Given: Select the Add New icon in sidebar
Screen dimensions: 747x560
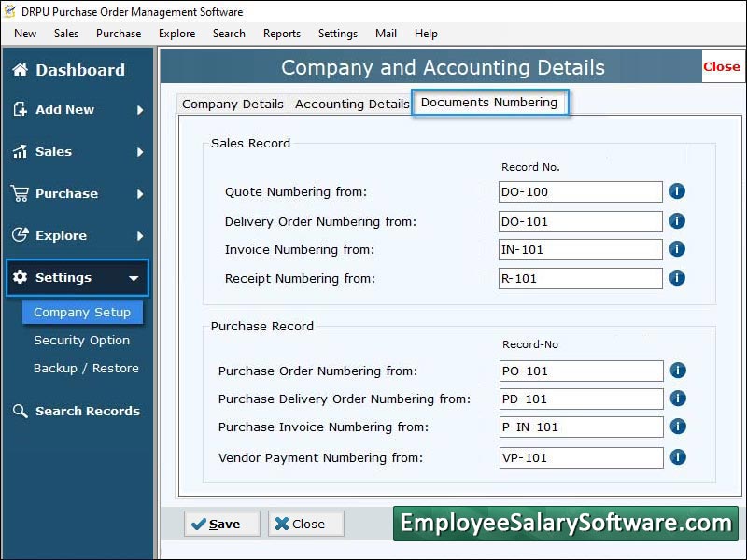Looking at the screenshot, I should point(21,110).
